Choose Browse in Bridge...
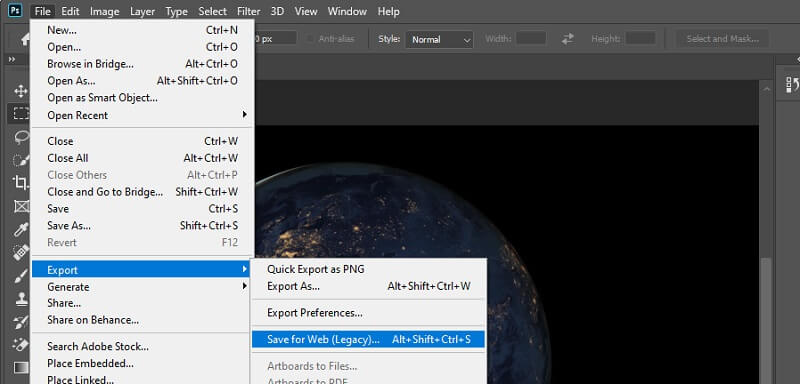Screen dimensions: 800x384 tap(142, 64)
